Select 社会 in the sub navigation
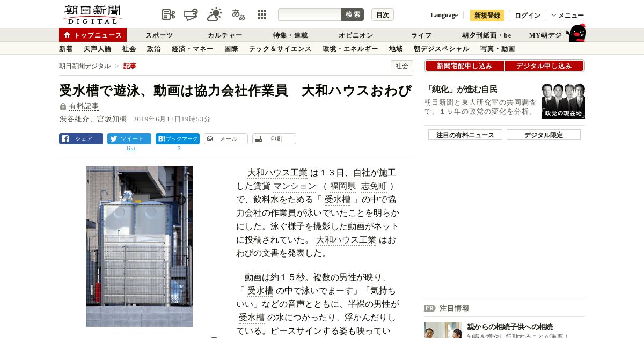This screenshot has height=338, width=644. [x=129, y=48]
